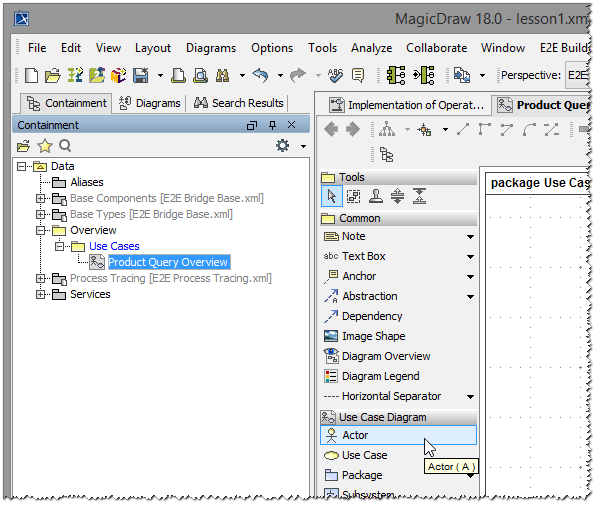Pick the Use Case shape tool

click(364, 455)
